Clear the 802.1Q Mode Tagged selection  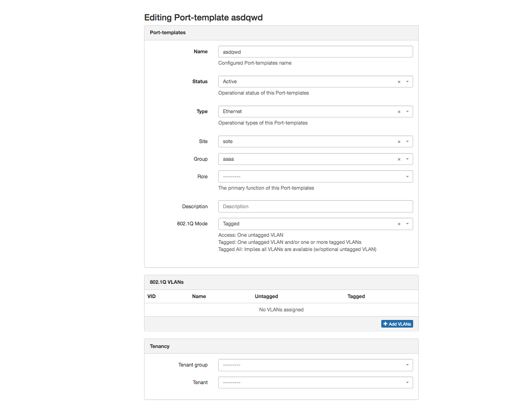pyautogui.click(x=399, y=224)
